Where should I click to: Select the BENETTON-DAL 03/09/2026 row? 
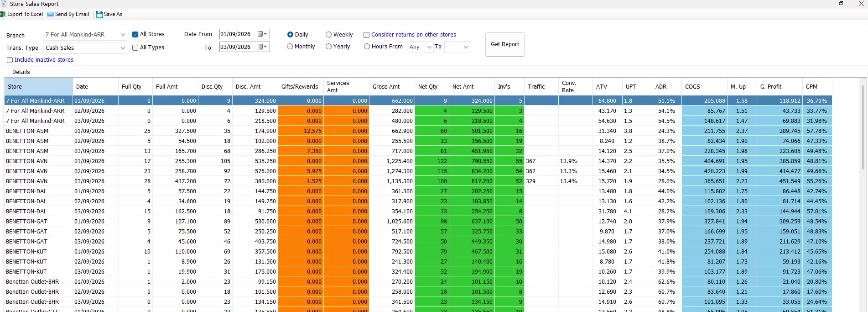[x=418, y=212]
